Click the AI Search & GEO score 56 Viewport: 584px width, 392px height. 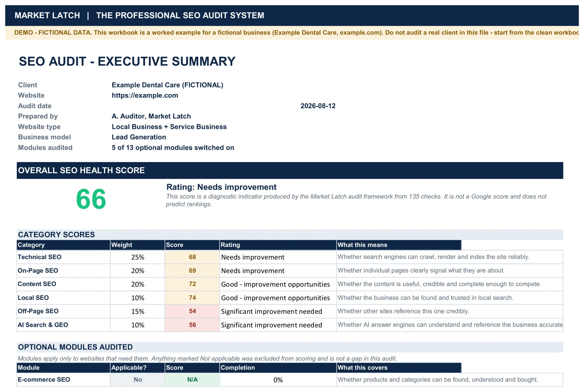(x=192, y=325)
